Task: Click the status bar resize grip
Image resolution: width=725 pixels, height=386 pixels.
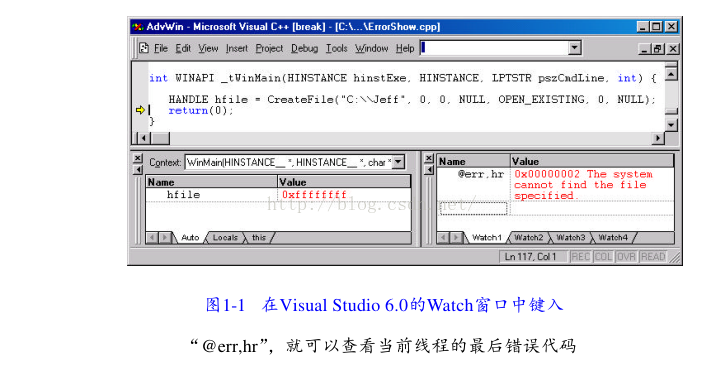Action: click(676, 257)
